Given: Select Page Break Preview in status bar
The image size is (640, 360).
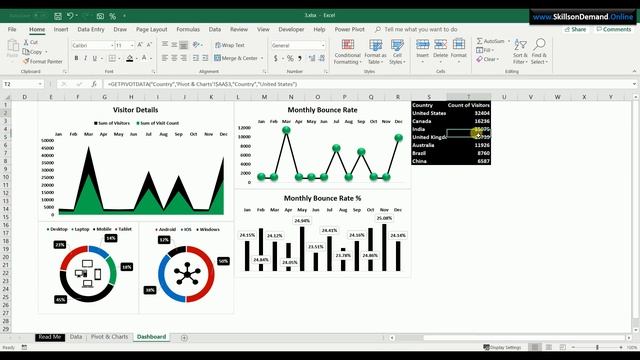Looking at the screenshot, I should 562,347.
